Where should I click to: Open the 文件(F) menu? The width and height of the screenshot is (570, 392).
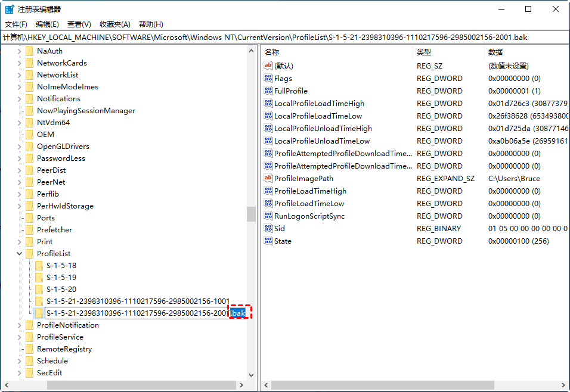pyautogui.click(x=16, y=24)
